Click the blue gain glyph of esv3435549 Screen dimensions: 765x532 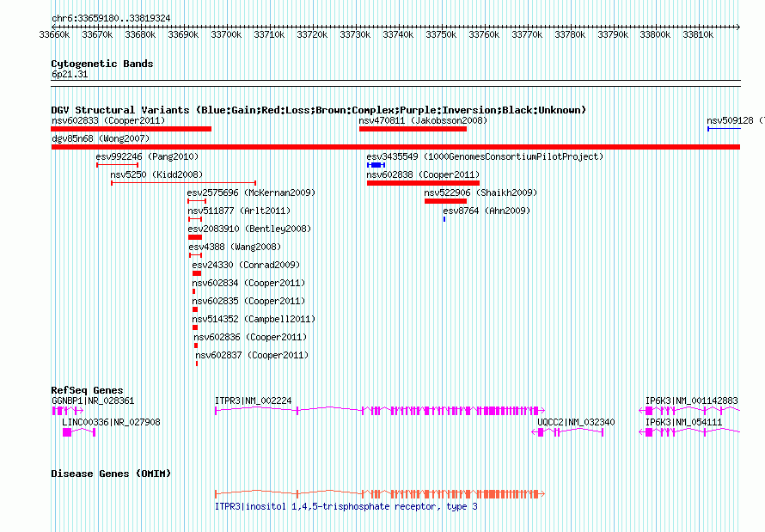coord(376,165)
